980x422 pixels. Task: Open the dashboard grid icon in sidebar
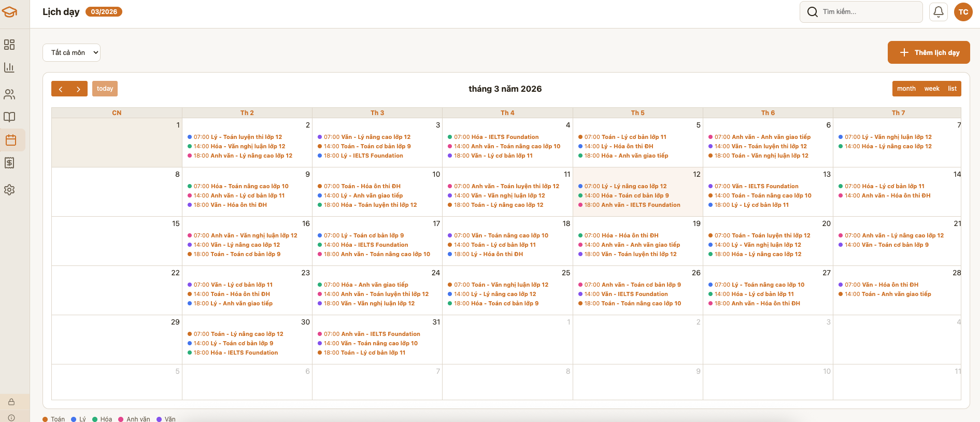coord(9,45)
